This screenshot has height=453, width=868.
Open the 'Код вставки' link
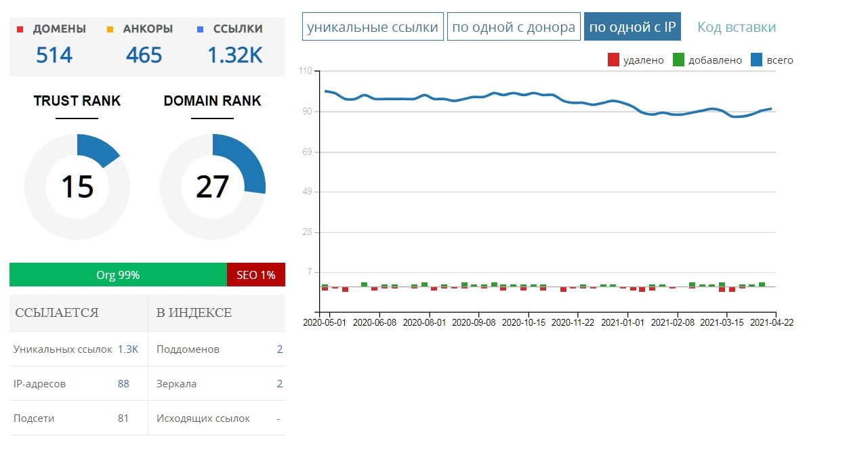pos(737,27)
